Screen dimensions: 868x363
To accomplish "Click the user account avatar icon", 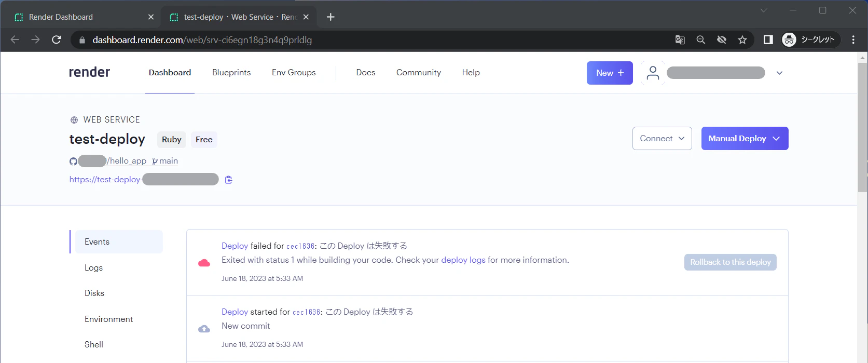I will [653, 73].
